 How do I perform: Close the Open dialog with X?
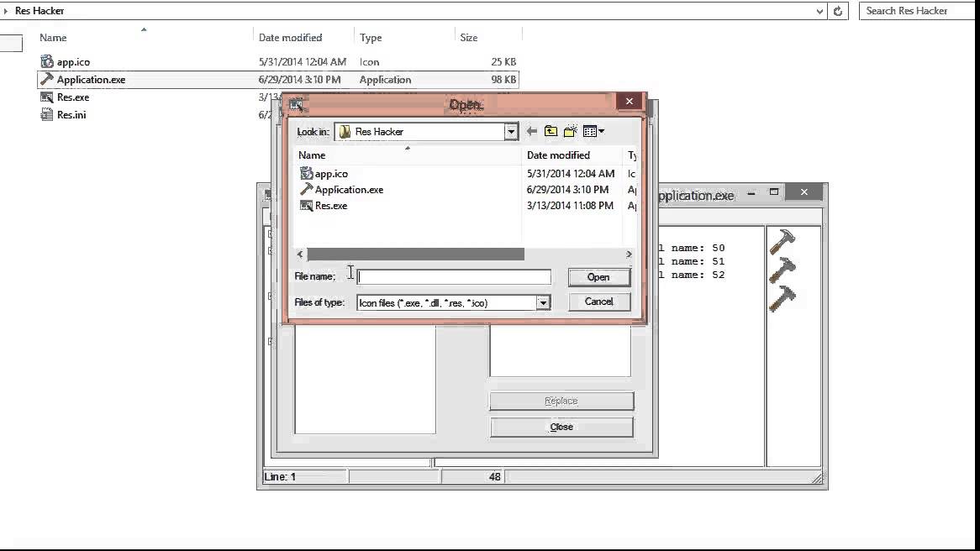pos(630,101)
